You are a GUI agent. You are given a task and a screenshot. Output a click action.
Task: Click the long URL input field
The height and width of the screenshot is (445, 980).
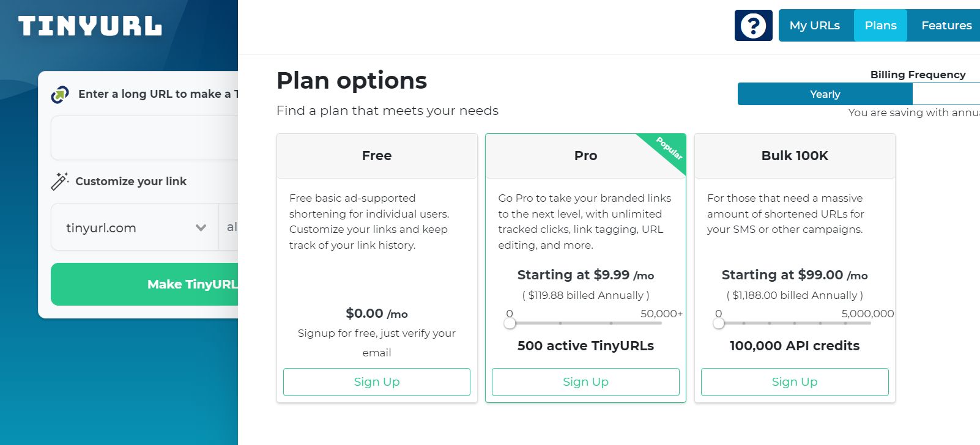tap(144, 138)
